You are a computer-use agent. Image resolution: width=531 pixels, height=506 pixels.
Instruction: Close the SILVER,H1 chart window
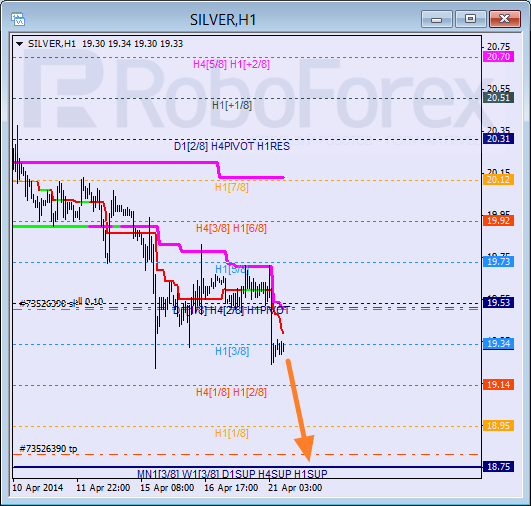(x=504, y=19)
